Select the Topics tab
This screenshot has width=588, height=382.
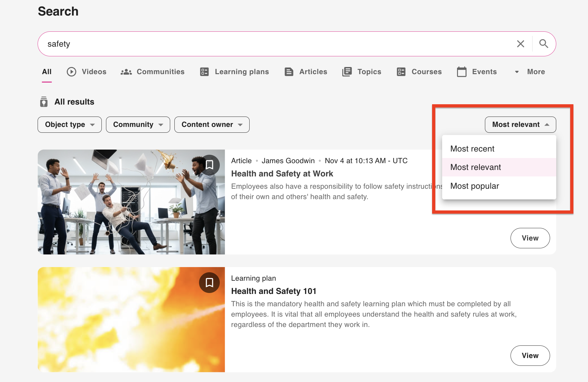[x=362, y=72]
